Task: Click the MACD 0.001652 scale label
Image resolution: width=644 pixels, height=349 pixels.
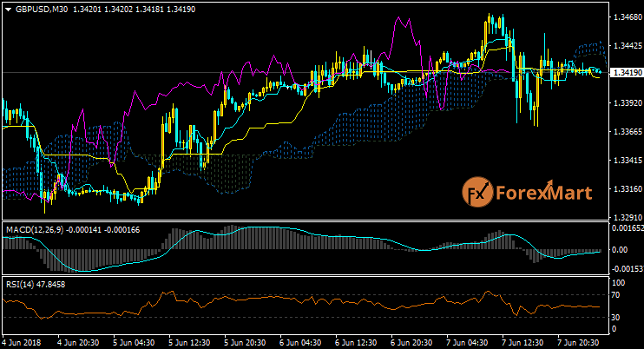Action: click(625, 227)
